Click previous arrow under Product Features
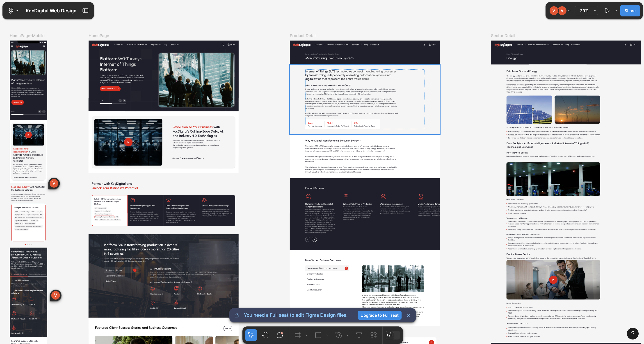The height and width of the screenshot is (344, 644). (308, 239)
